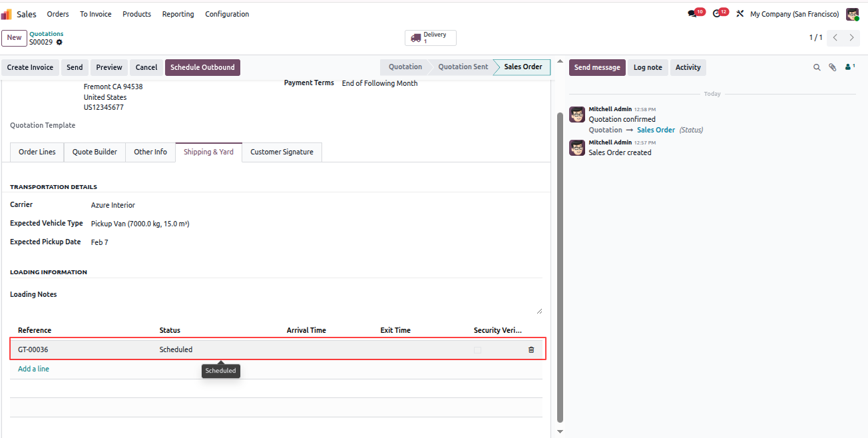
Task: Open the activities clock icon
Action: click(x=717, y=14)
